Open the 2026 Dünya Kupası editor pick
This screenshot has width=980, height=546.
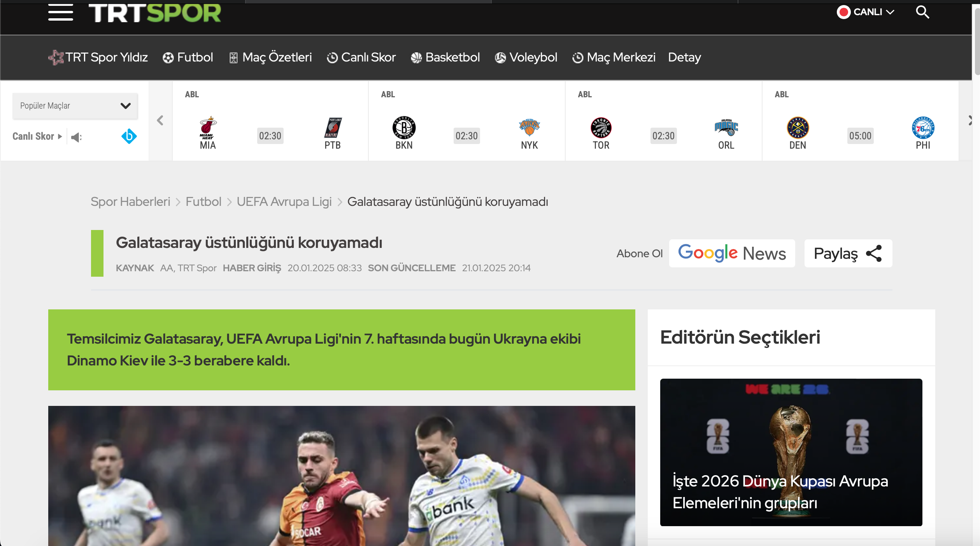(x=791, y=452)
